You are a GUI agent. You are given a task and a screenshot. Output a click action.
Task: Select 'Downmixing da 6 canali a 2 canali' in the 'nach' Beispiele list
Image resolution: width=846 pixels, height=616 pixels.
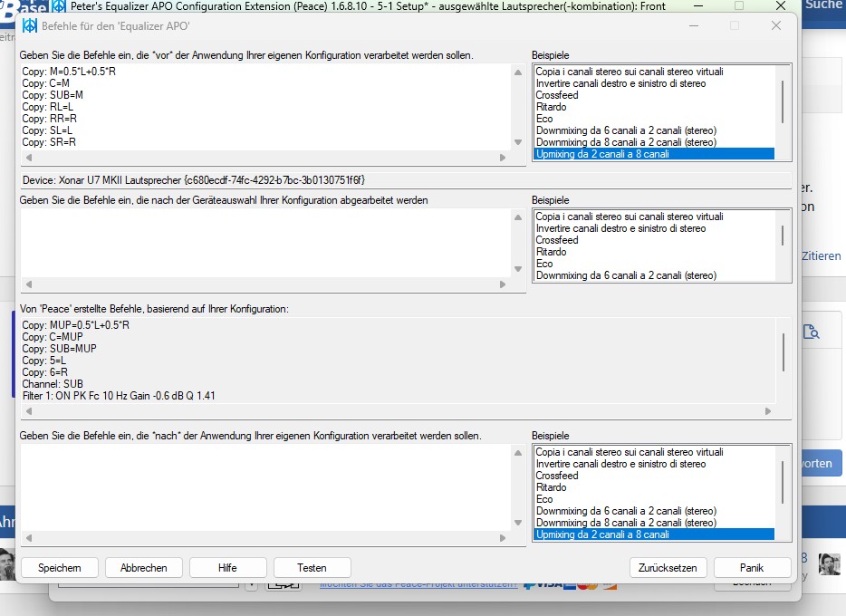(654, 511)
